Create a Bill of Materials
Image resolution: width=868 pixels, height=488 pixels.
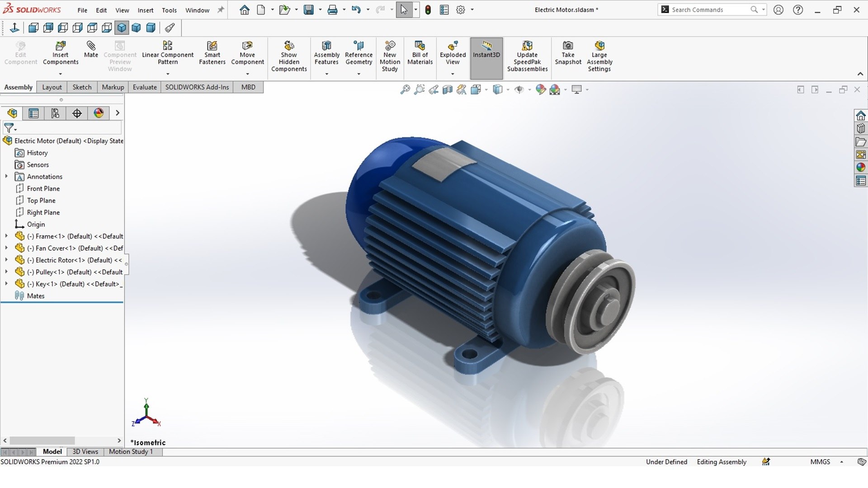point(420,53)
